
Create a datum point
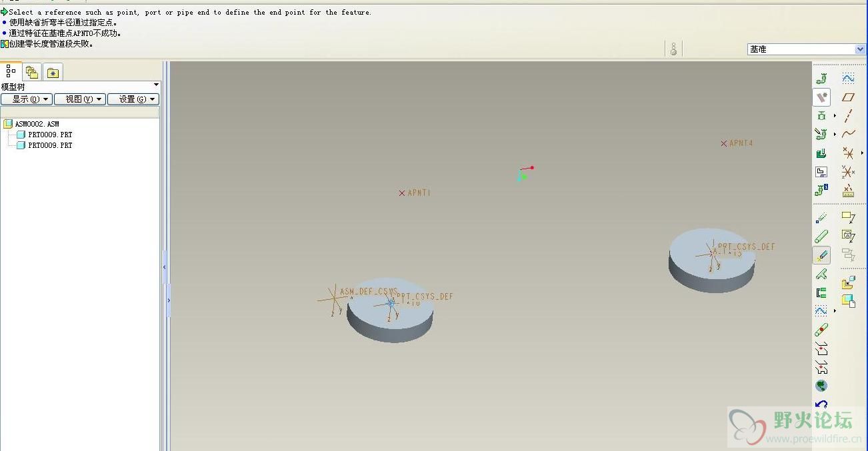[x=848, y=153]
